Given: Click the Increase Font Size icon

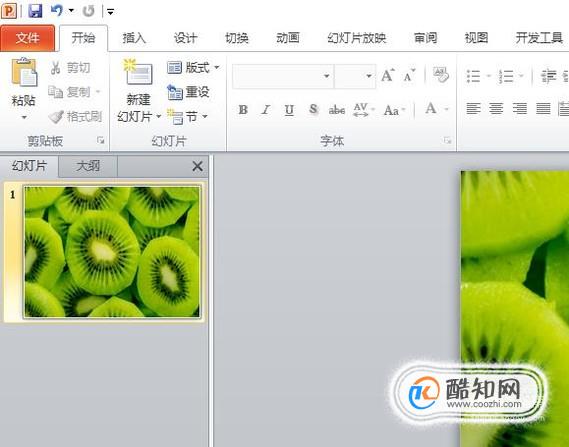Looking at the screenshot, I should point(388,75).
